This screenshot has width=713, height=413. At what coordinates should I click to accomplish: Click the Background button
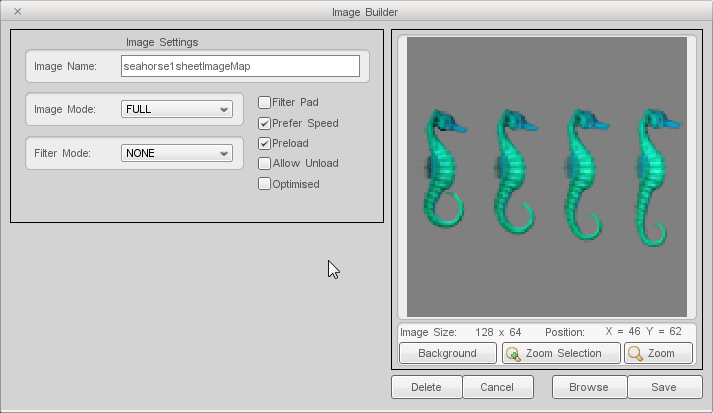[447, 353]
